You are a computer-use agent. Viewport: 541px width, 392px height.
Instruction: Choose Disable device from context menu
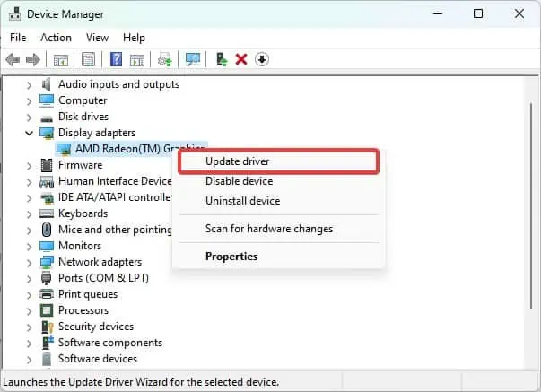(278, 181)
